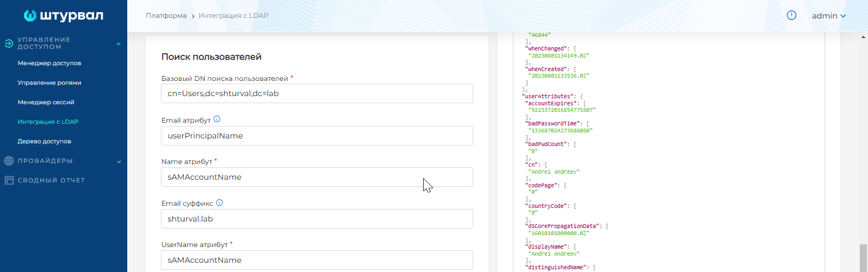Click the Email суффикс input with shturval.lab
The width and height of the screenshot is (868, 272).
pos(317,219)
